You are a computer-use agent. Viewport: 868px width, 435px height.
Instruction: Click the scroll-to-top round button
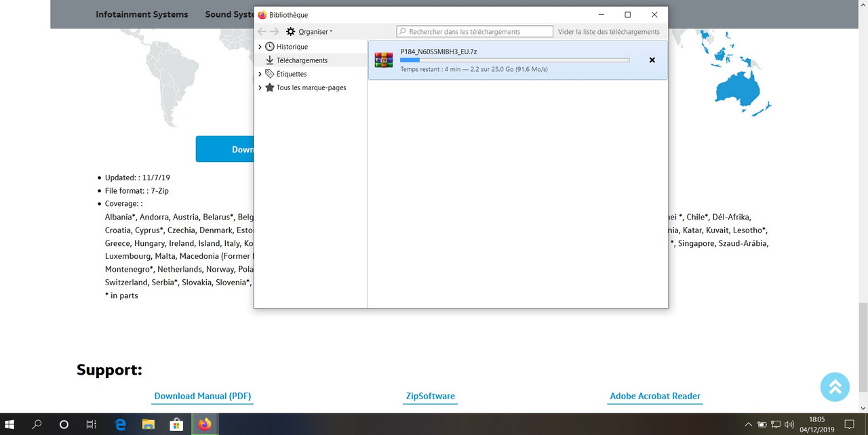pos(835,386)
